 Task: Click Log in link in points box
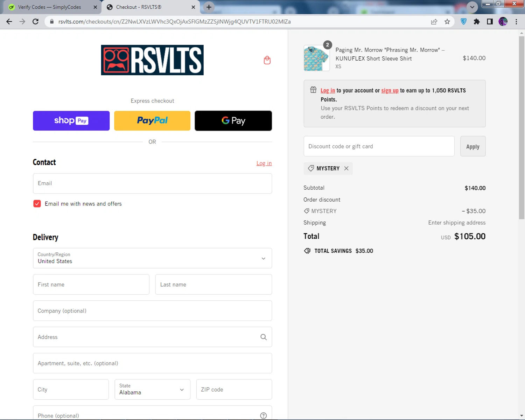tap(328, 90)
